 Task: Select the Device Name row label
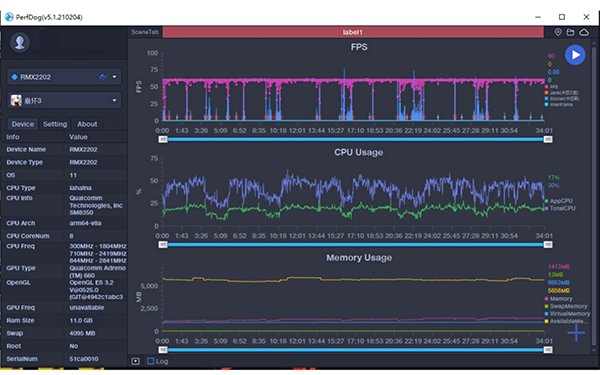point(26,150)
